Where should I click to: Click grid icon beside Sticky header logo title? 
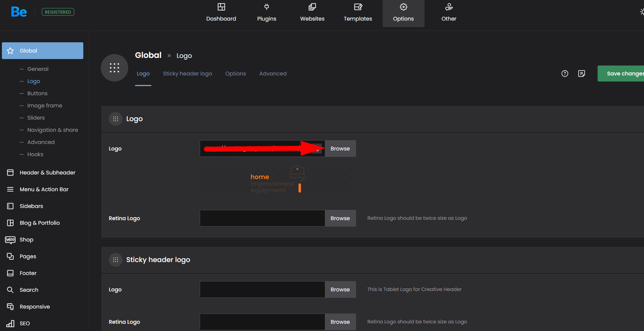point(116,260)
